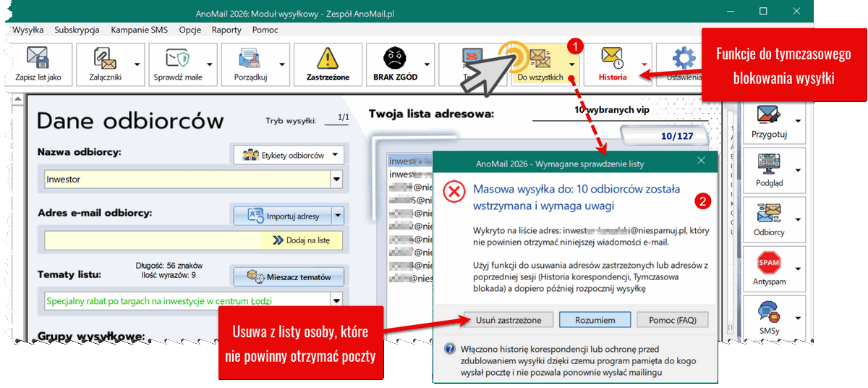The width and height of the screenshot is (868, 388).
Task: Click the Tryb wysyłki 1/1 value
Action: [x=344, y=117]
